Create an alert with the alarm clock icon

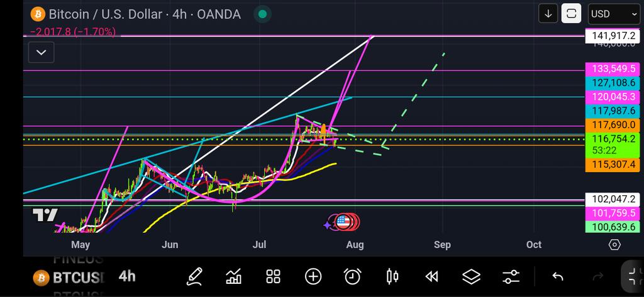point(352,276)
